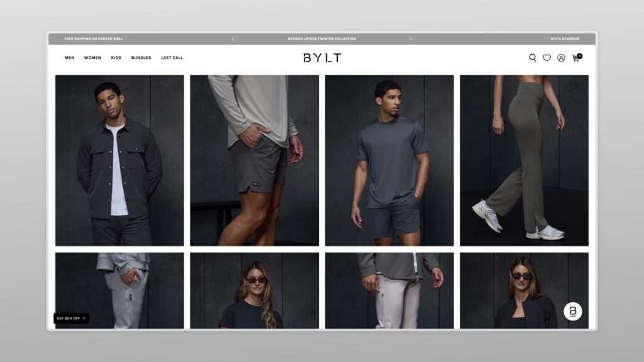644x362 pixels.
Task: Open the Men menu
Action: tap(69, 58)
